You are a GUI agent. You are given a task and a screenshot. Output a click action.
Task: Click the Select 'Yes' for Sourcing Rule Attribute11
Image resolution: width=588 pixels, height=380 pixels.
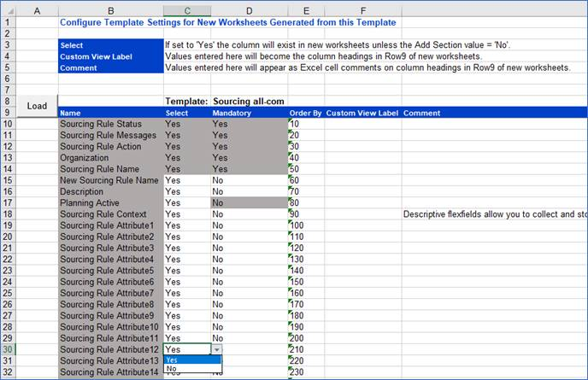pyautogui.click(x=187, y=338)
